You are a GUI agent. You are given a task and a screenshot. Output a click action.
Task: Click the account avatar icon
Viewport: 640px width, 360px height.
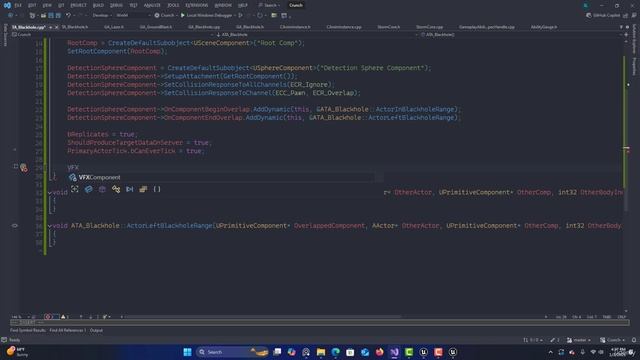pyautogui.click(x=586, y=5)
